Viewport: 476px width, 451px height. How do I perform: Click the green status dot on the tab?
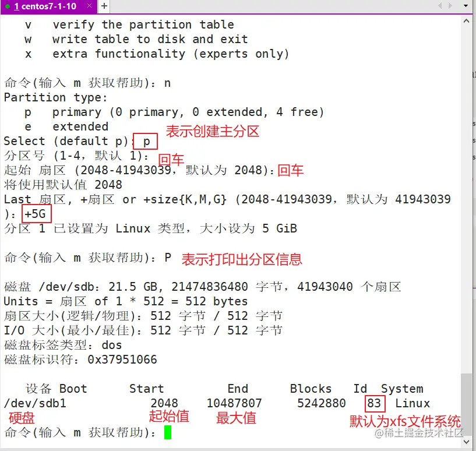[8, 6]
